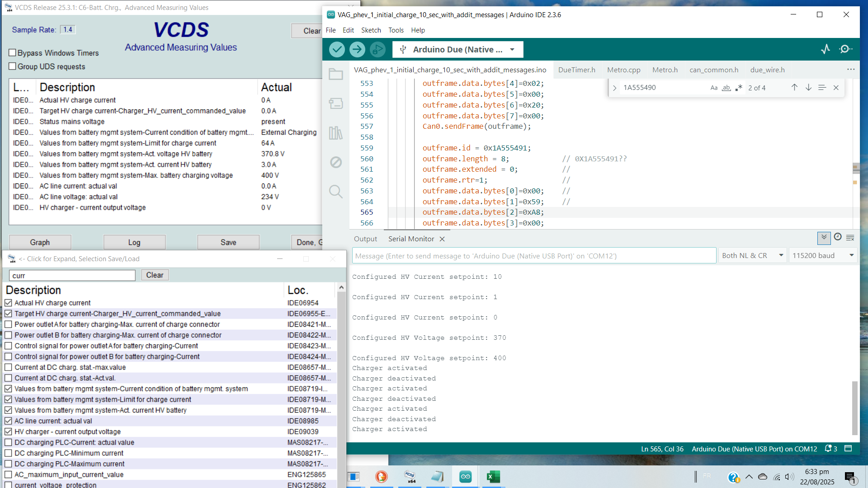
Task: Open the Search sidebar magnifier icon
Action: (x=335, y=192)
